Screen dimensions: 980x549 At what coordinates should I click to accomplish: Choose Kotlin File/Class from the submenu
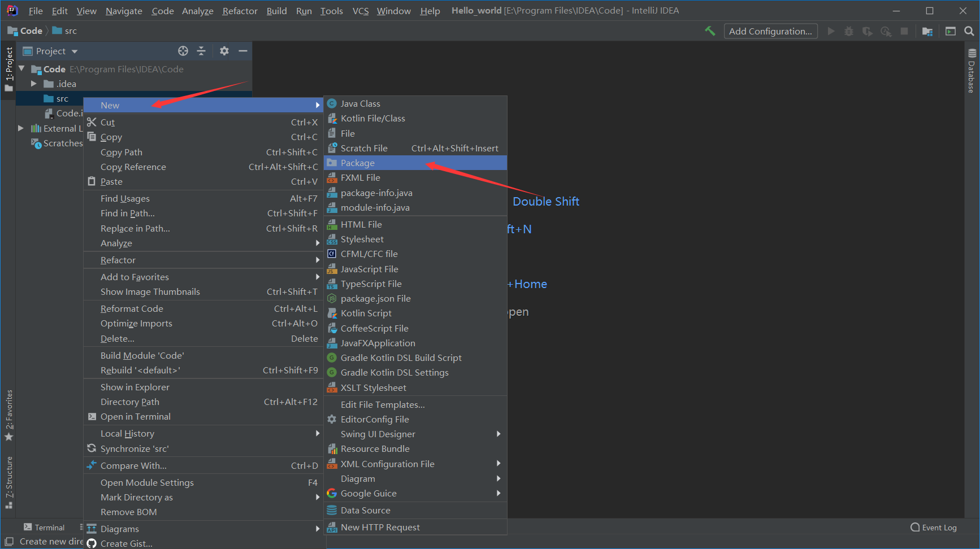point(372,118)
